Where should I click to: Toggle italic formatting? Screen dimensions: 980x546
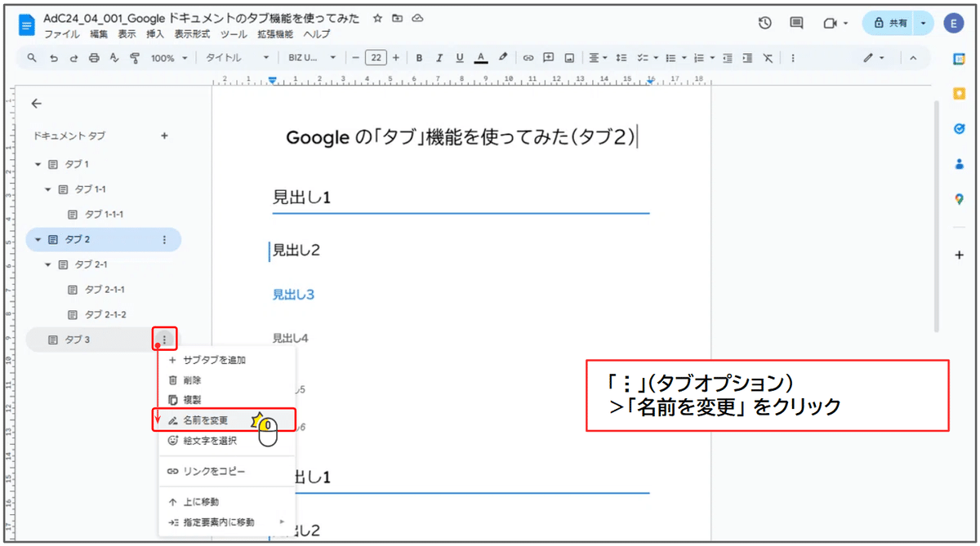(x=439, y=58)
